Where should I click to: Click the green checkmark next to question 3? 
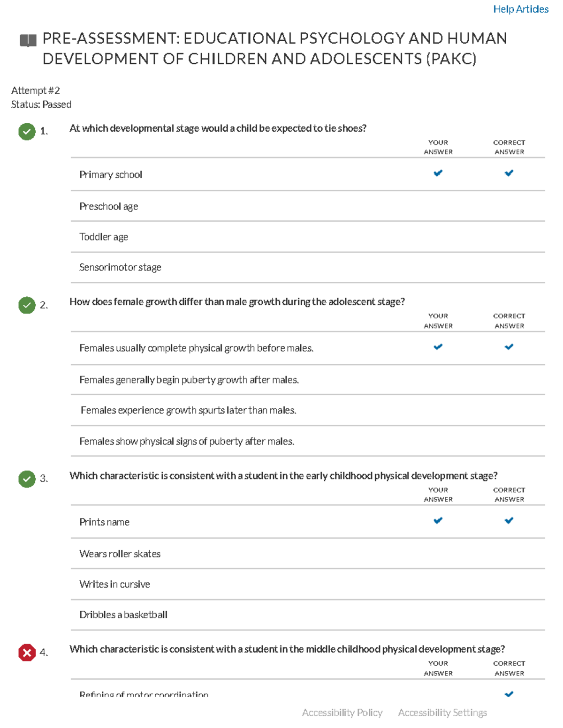(27, 479)
